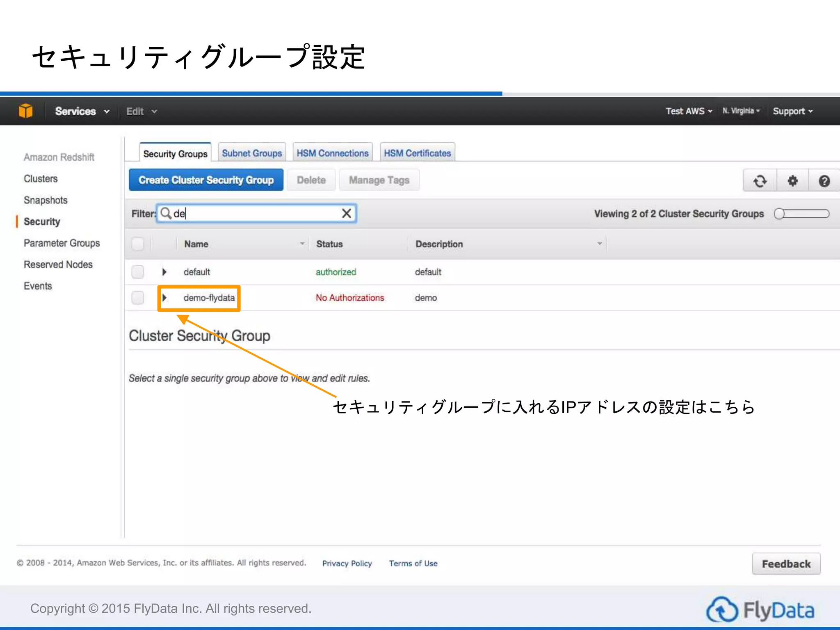Open Reserved Nodes in the sidebar
The height and width of the screenshot is (630, 840).
tap(58, 265)
